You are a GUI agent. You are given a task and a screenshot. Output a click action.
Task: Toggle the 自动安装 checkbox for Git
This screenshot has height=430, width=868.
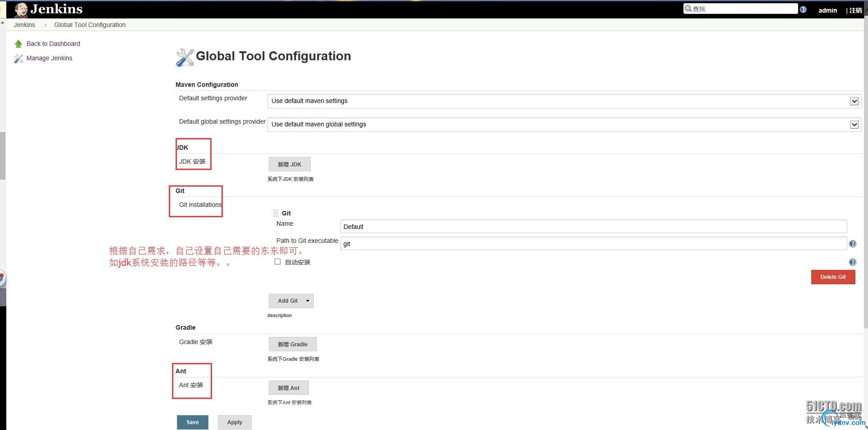pyautogui.click(x=278, y=262)
